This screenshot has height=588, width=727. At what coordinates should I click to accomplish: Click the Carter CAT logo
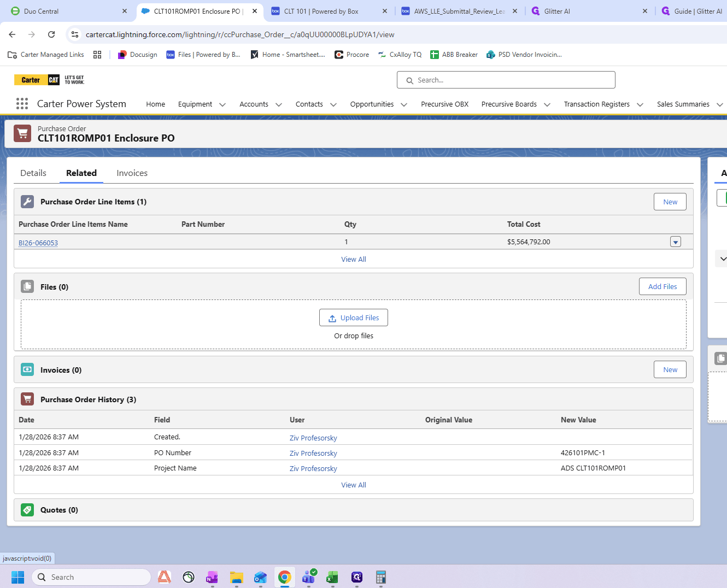[49, 80]
